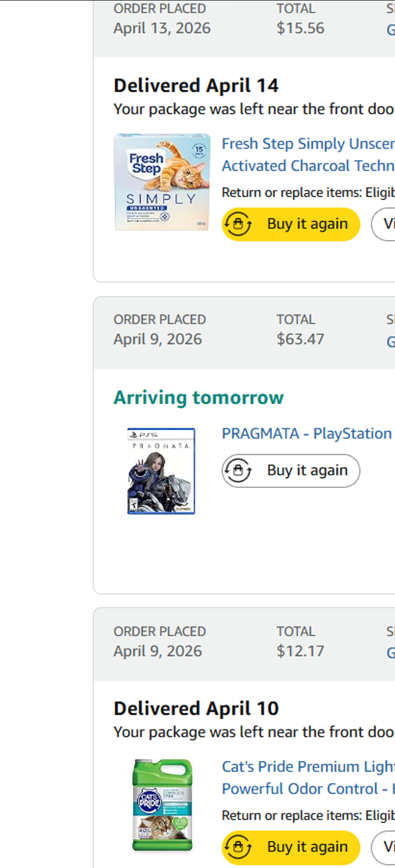Screen dimensions: 395x868
Task: Click the reorder icon in Fresh Step's button
Action: tap(238, 224)
